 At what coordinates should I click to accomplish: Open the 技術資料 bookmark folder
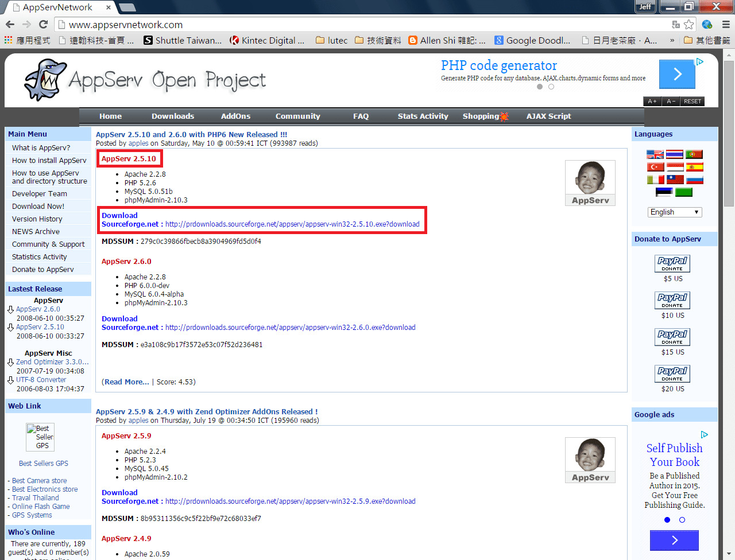(x=378, y=40)
